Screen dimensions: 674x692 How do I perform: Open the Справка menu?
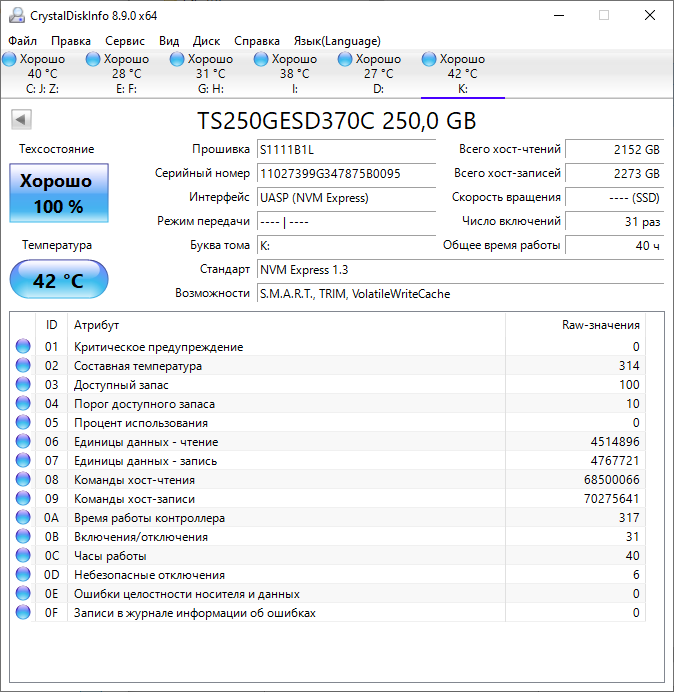click(x=257, y=41)
